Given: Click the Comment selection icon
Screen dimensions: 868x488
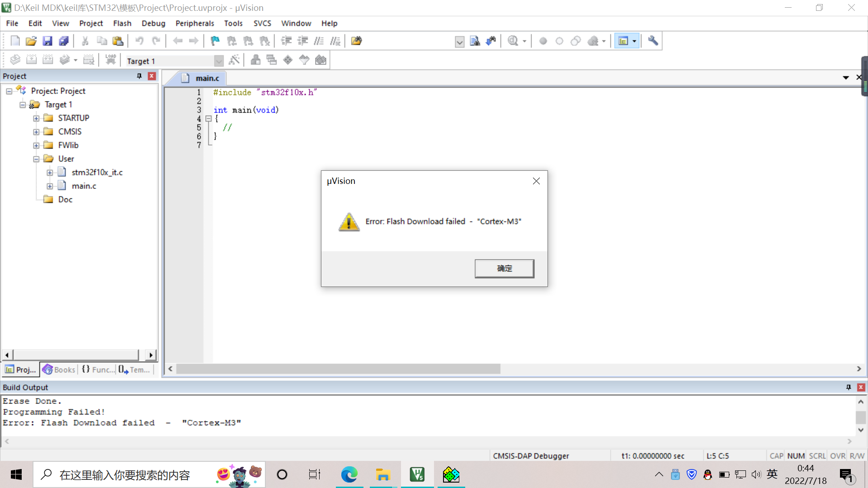Looking at the screenshot, I should tap(319, 41).
